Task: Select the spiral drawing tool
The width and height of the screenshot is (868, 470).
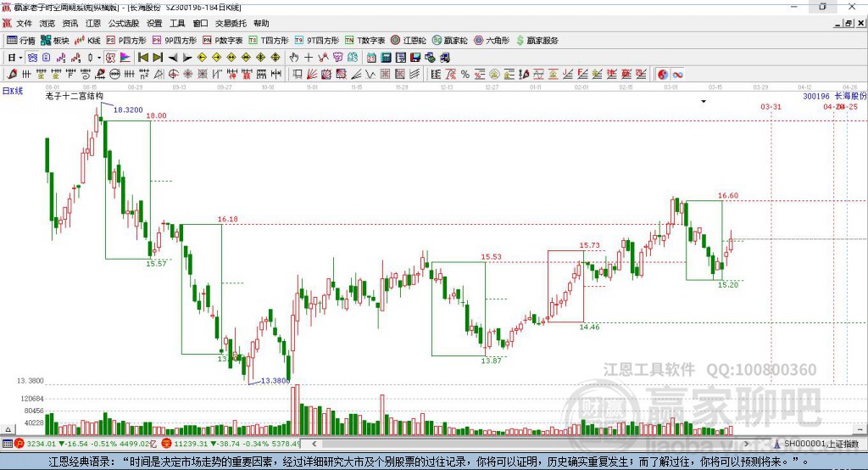Action: click(x=86, y=75)
